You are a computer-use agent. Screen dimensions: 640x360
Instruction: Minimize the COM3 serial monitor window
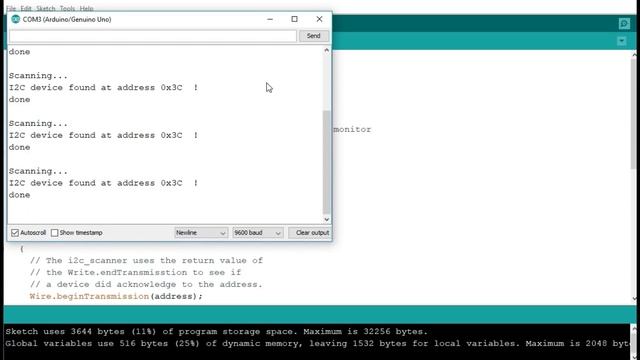(x=270, y=19)
